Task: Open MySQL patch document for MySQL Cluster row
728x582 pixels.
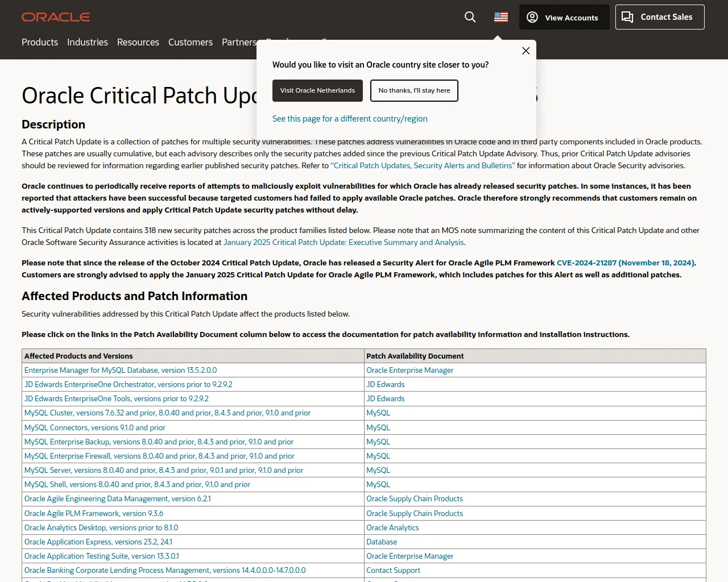Action: (378, 413)
